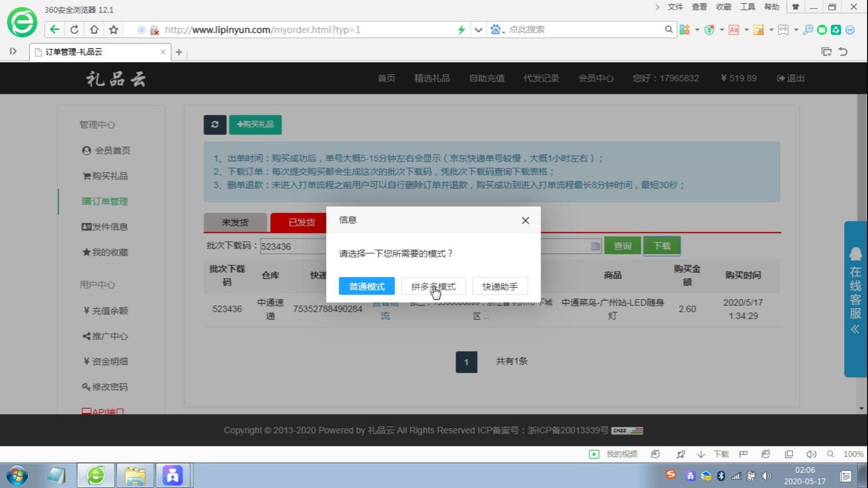Switch to the 未发货 tab

point(235,222)
